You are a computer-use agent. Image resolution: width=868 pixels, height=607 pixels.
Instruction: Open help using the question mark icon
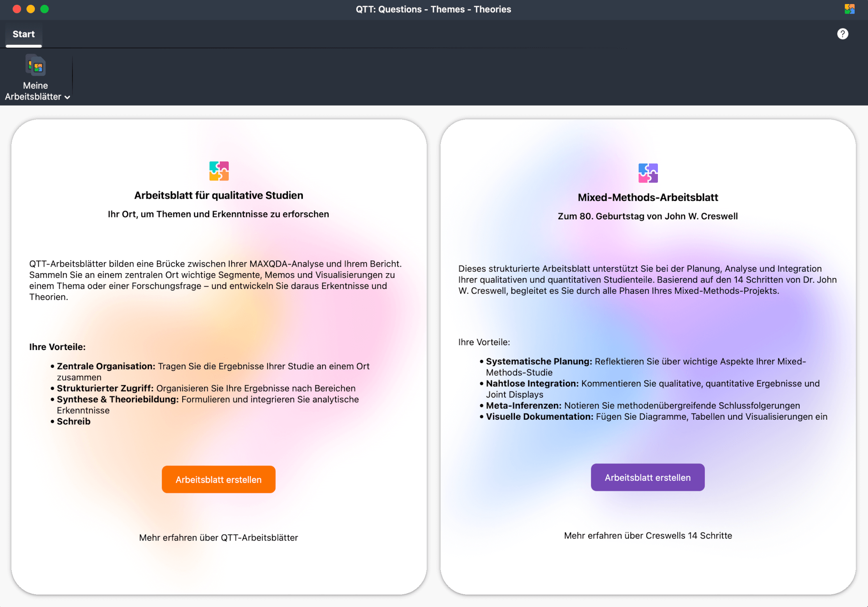pyautogui.click(x=842, y=34)
